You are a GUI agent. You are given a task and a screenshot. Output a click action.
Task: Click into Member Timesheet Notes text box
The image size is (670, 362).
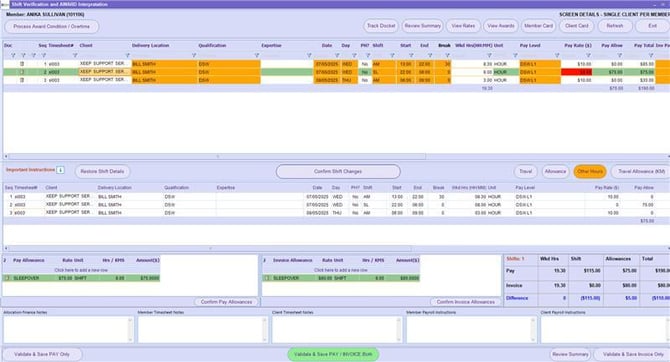coord(203,330)
